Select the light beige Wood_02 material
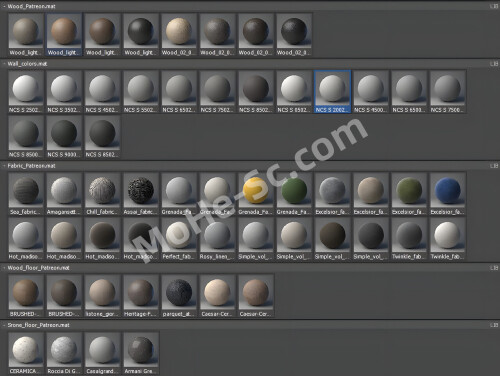 [179, 35]
